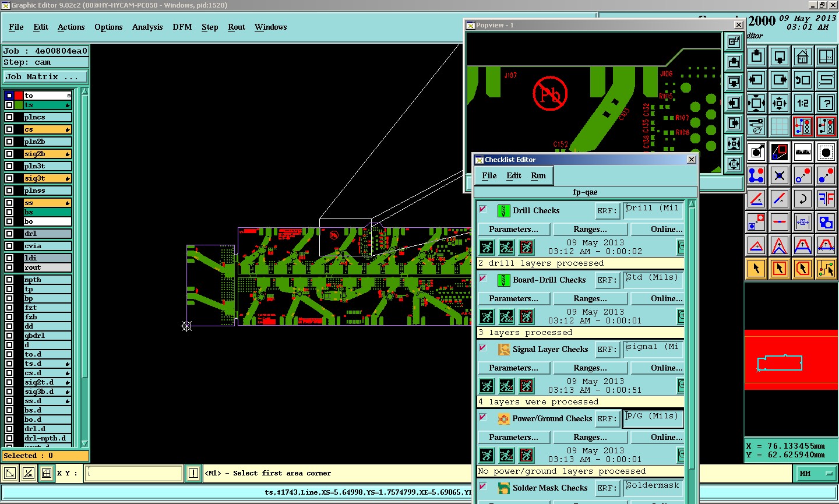The image size is (839, 504).
Task: Select the connected blue dots tool icon
Action: [x=756, y=175]
